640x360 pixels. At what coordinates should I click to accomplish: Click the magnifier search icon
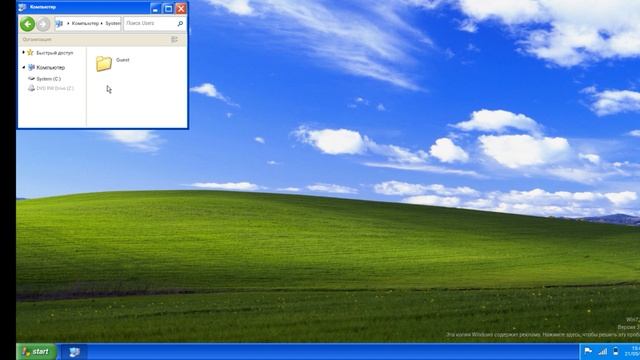(x=180, y=24)
